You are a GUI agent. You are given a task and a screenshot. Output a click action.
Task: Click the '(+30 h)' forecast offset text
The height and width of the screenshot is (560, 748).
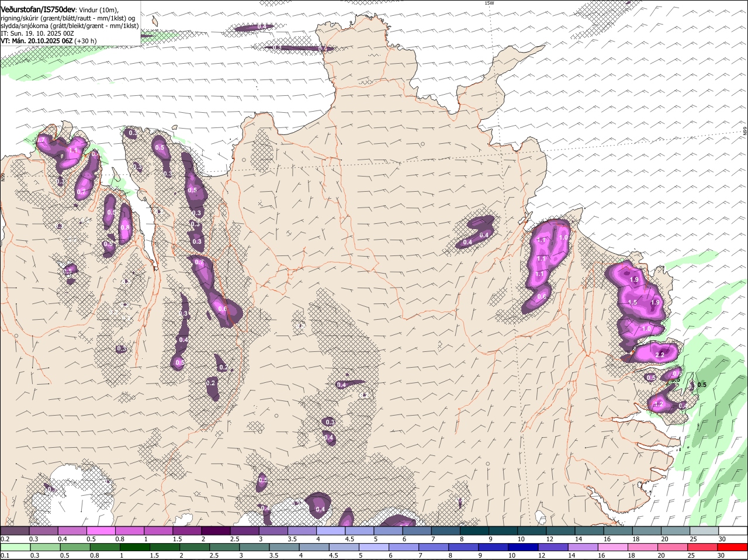pos(86,41)
